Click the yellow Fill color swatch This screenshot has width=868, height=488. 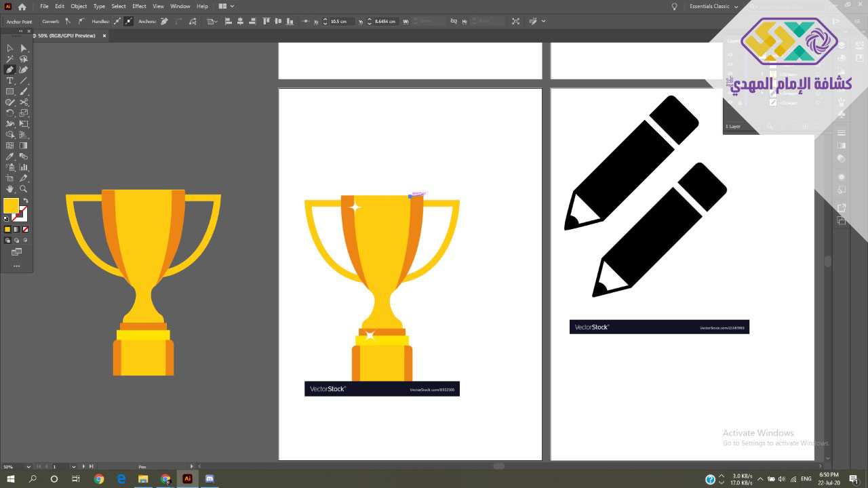pos(11,205)
